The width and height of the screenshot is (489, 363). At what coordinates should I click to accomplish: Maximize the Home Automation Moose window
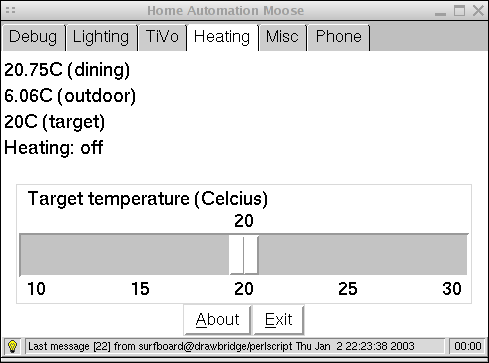pyautogui.click(x=459, y=10)
